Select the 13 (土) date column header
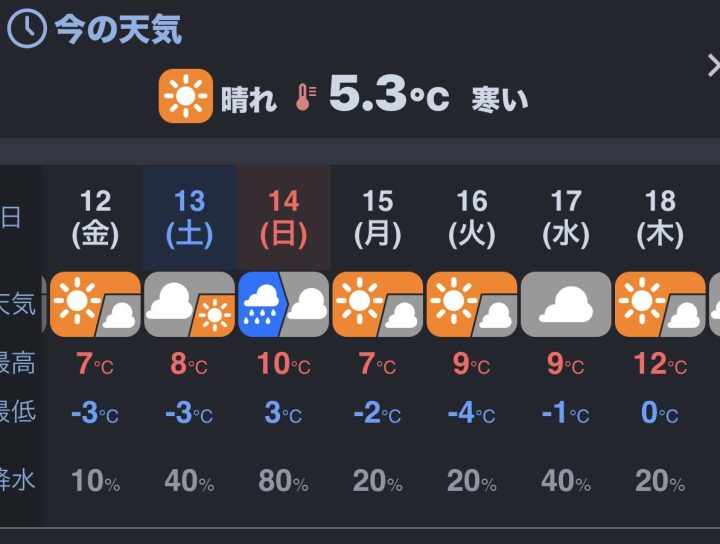Viewport: 720px width, 544px height. 189,218
